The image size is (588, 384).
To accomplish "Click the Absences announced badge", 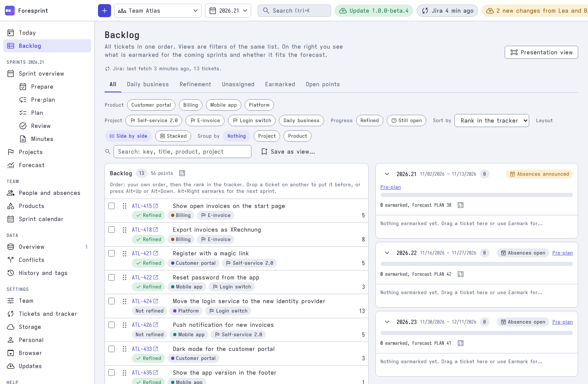I will point(539,174).
